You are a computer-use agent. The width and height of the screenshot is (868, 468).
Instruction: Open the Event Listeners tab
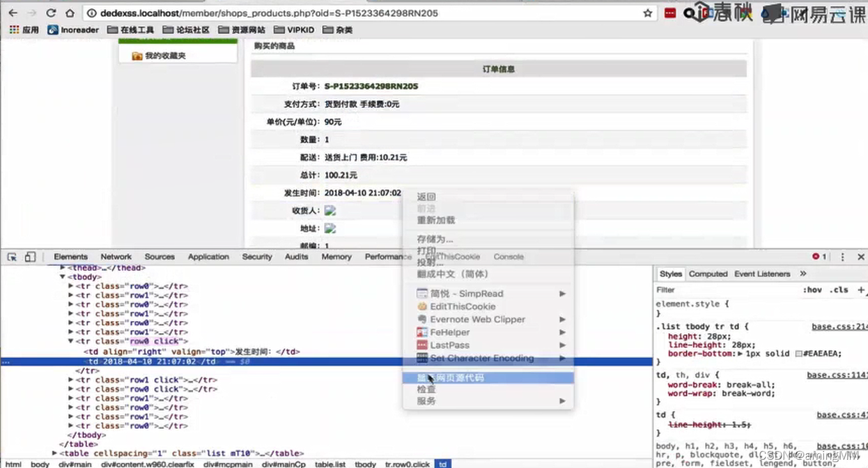pos(762,274)
